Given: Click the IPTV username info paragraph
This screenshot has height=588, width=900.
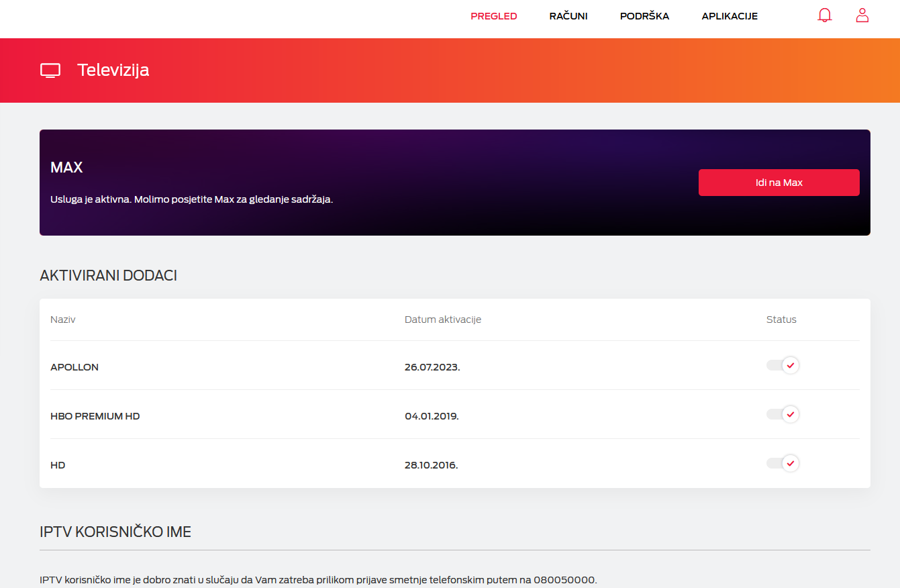Looking at the screenshot, I should tap(318, 580).
